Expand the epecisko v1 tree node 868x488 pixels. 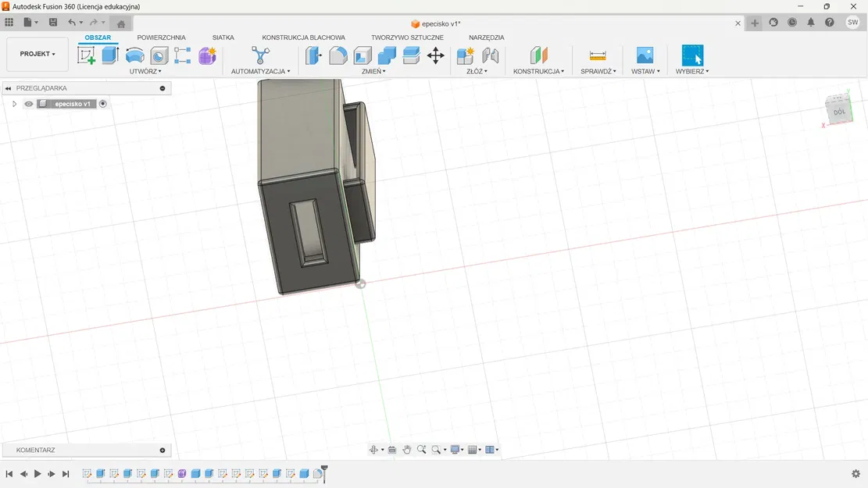(x=14, y=104)
